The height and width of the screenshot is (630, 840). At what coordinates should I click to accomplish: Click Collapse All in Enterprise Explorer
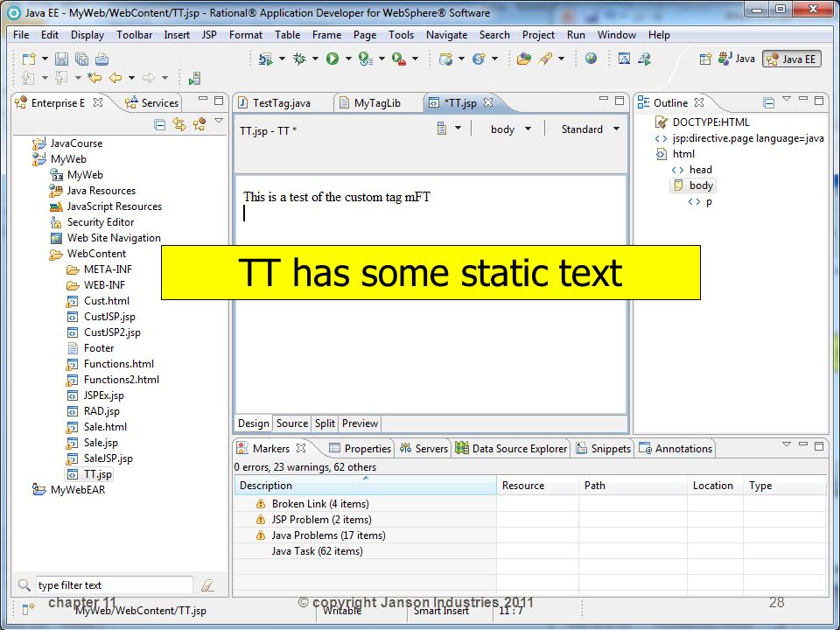tap(159, 125)
